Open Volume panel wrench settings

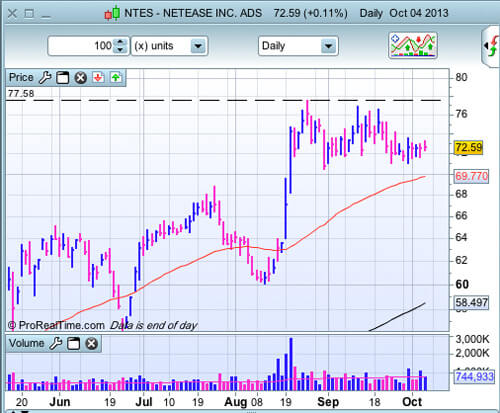56,343
